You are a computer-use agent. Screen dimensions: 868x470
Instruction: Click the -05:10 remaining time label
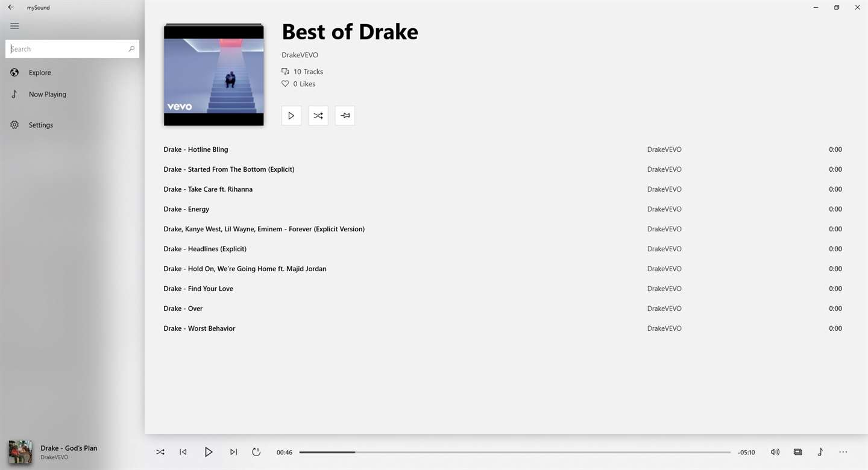point(746,453)
